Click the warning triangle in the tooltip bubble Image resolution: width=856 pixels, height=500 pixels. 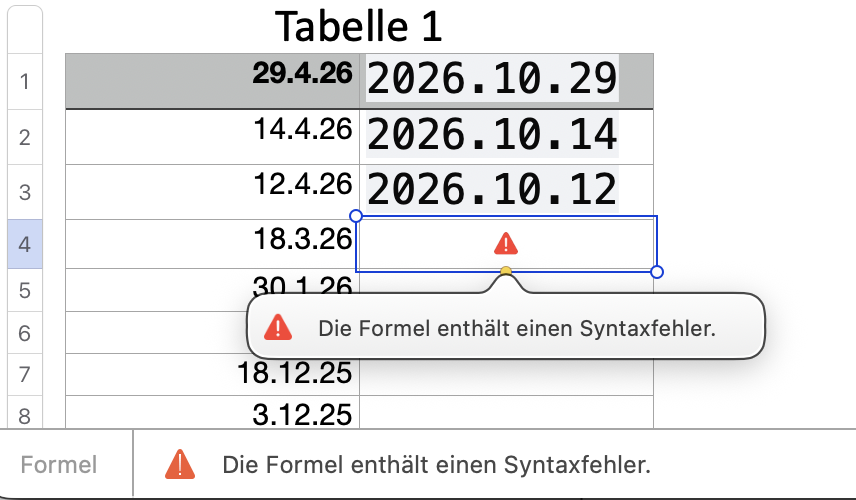click(278, 327)
